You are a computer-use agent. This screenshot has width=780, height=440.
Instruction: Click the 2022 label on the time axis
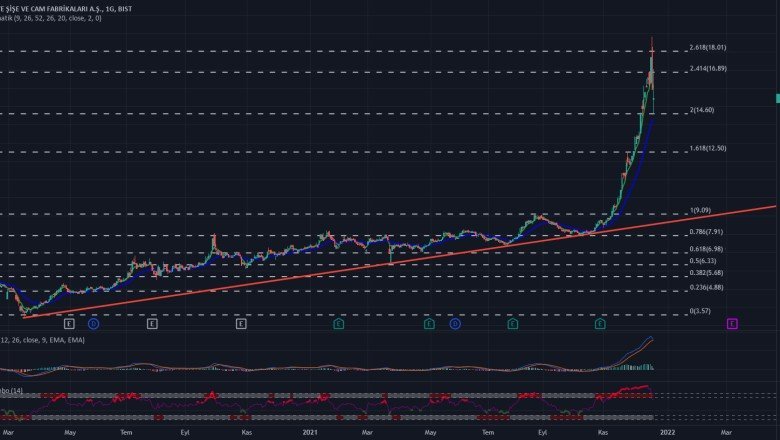point(668,432)
